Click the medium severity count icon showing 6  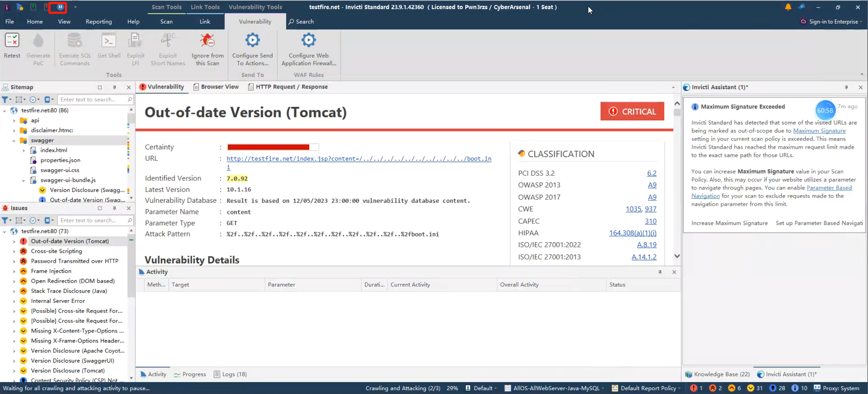pyautogui.click(x=732, y=388)
